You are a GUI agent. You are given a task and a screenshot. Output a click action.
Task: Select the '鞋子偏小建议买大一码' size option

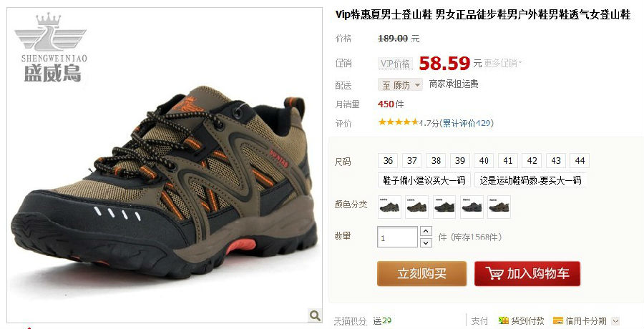coord(424,180)
